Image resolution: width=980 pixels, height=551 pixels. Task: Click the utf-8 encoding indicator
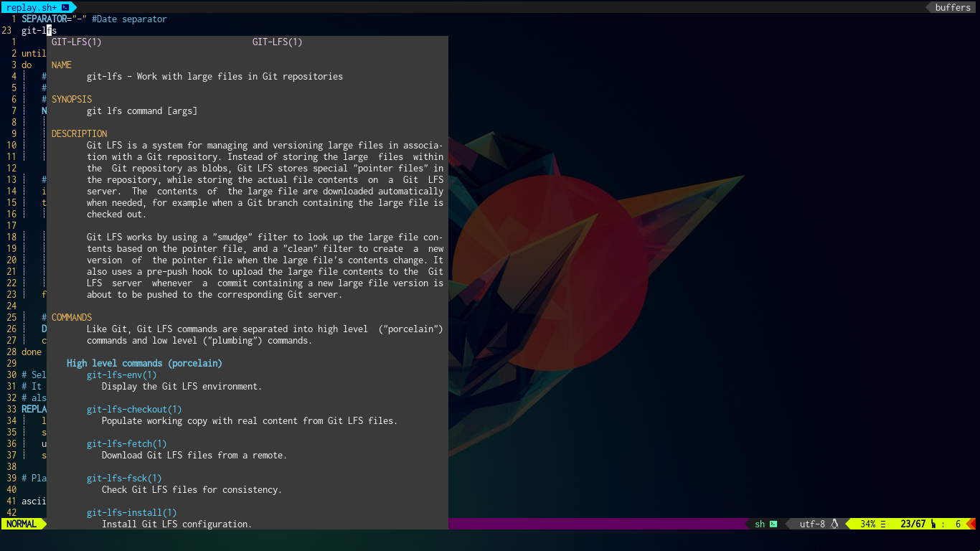[x=812, y=524]
